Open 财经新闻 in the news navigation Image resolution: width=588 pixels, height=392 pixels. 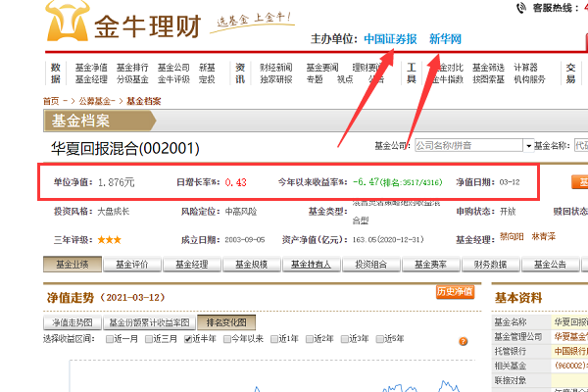pos(276,68)
